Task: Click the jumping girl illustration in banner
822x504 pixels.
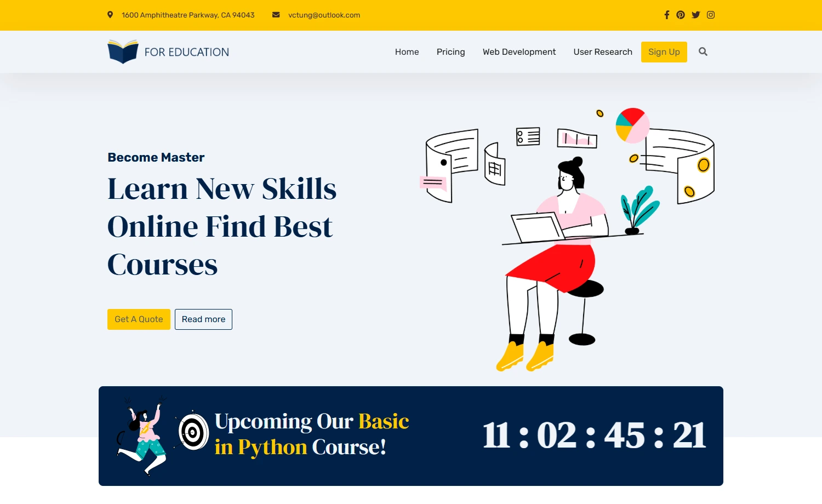Action: click(x=142, y=436)
